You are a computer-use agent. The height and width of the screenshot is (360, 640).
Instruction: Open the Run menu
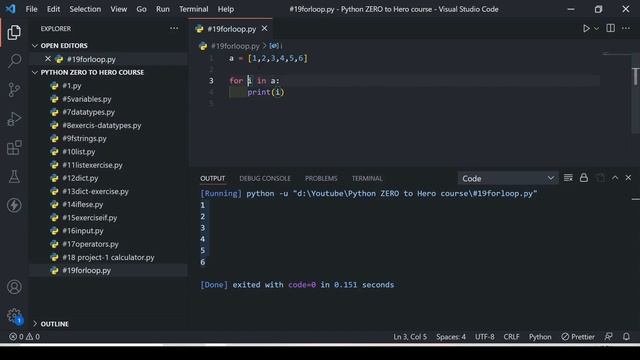coord(162,9)
